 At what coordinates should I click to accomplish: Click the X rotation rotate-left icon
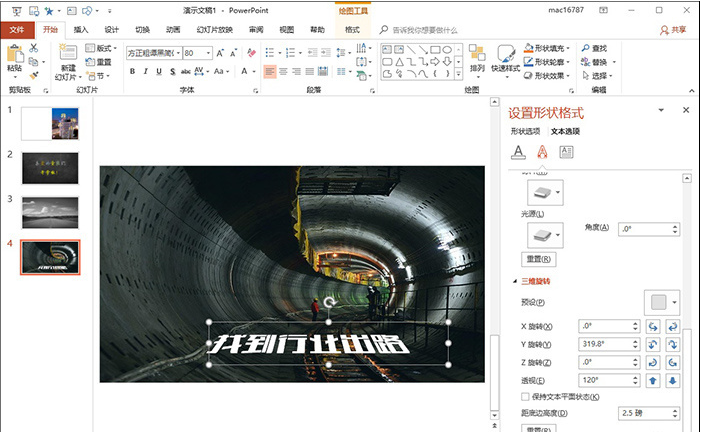(x=654, y=326)
